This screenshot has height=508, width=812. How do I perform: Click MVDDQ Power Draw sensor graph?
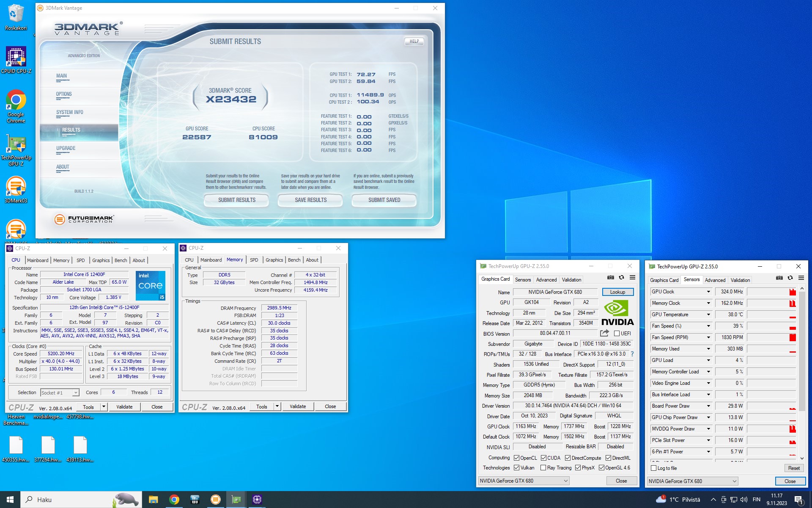771,429
